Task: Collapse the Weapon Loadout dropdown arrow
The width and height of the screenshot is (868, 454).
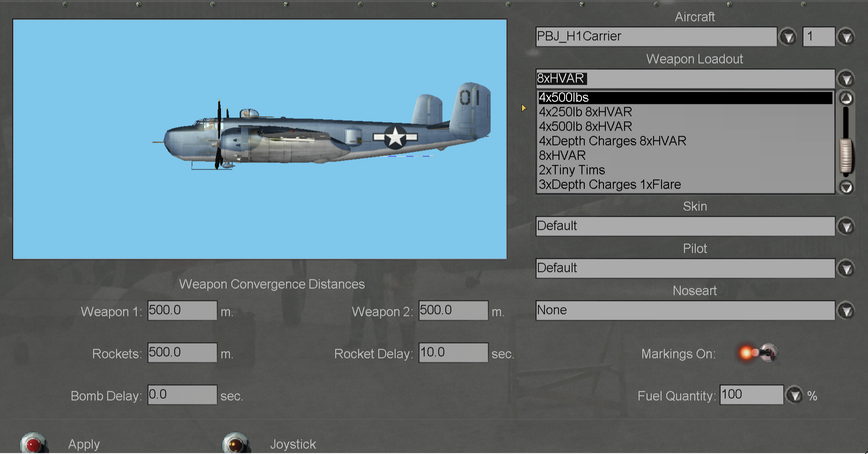Action: pos(846,79)
